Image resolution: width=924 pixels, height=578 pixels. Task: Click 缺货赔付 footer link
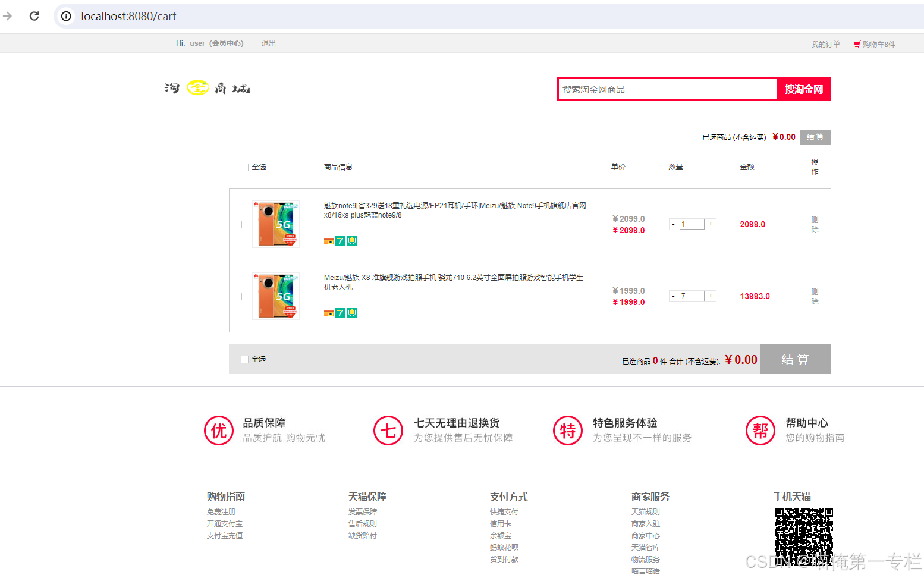point(363,535)
